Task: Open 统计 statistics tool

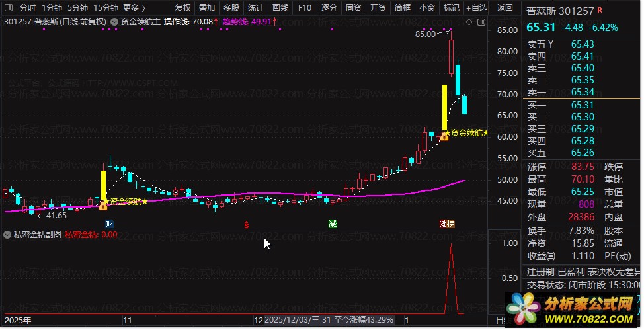Action: 256,8
